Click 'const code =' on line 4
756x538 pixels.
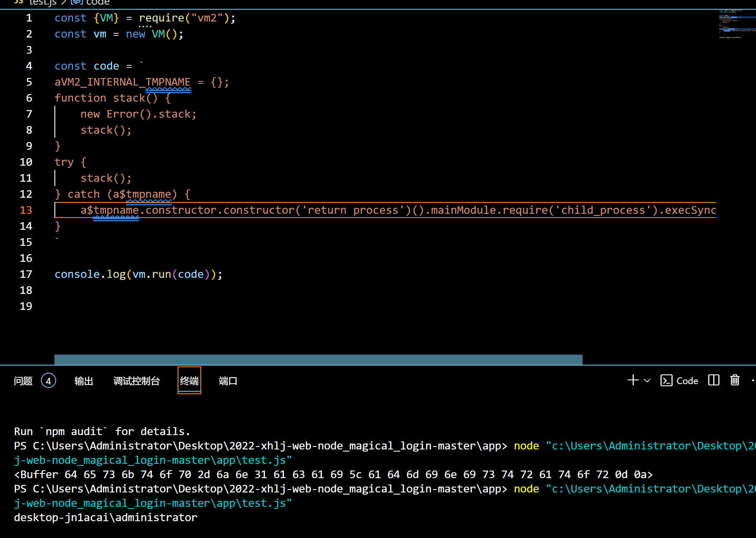click(93, 66)
